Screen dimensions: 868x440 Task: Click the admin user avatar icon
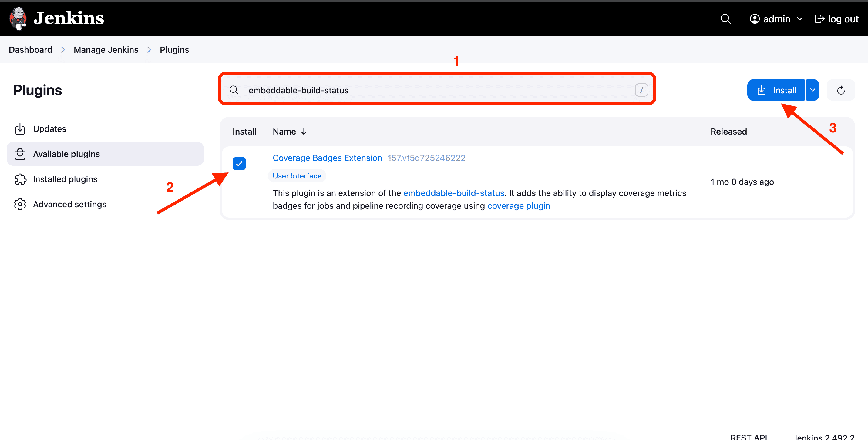pyautogui.click(x=755, y=19)
